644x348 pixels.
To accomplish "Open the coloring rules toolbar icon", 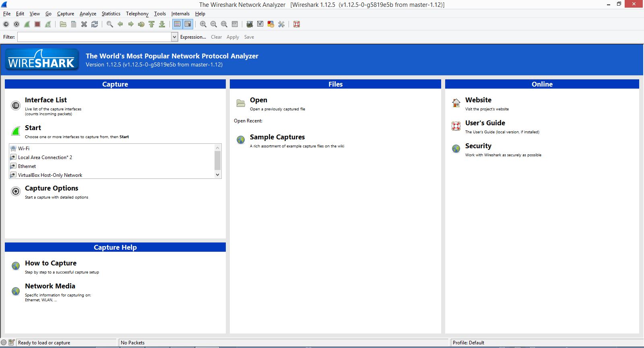I will [x=271, y=24].
